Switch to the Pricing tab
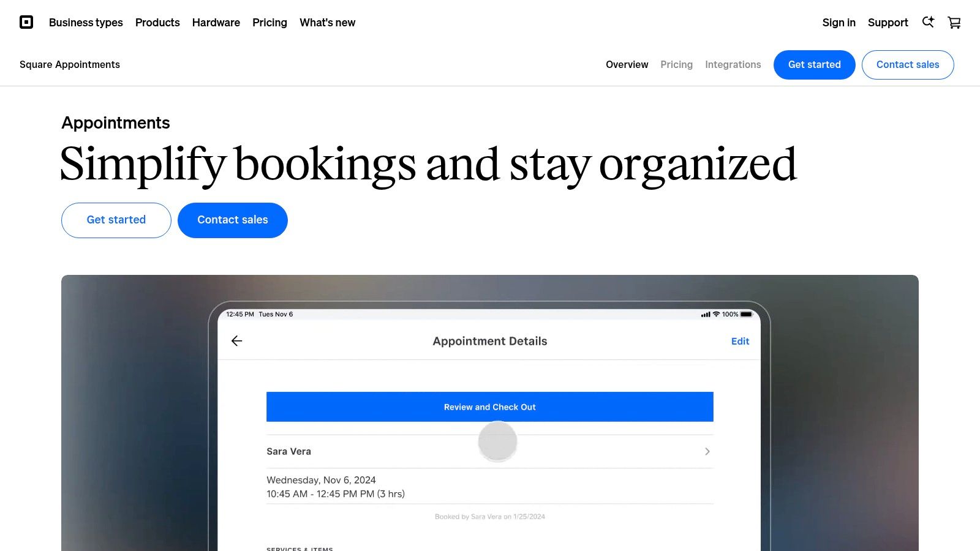 [x=676, y=64]
